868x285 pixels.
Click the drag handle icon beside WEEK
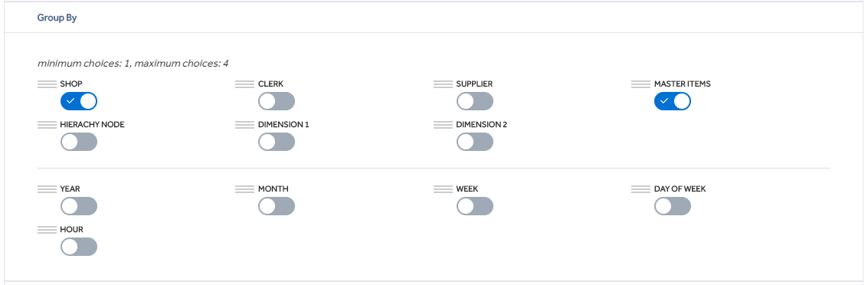443,188
